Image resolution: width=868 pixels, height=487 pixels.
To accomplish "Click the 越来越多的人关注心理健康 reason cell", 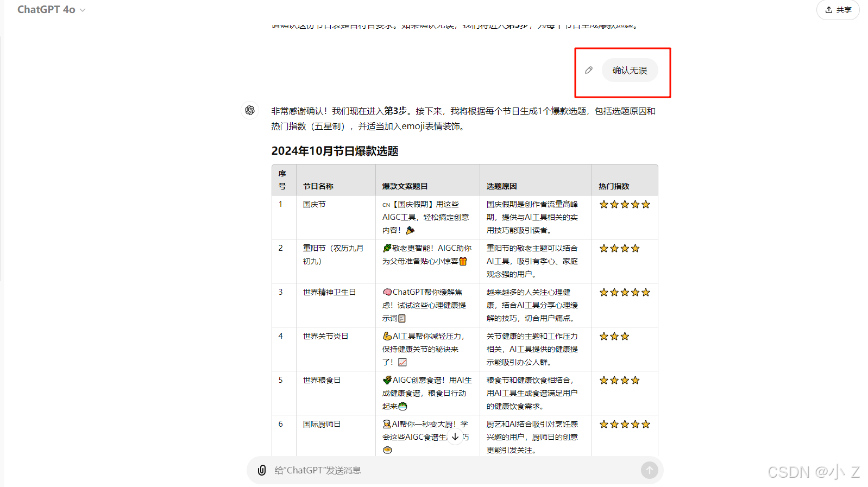I will point(536,305).
